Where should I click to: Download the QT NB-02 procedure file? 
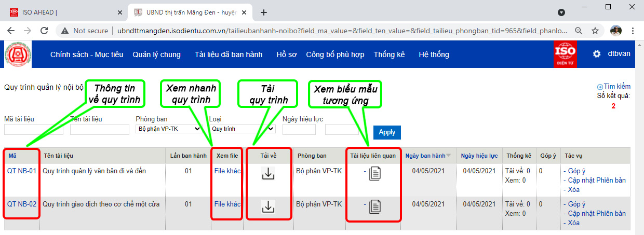click(x=267, y=207)
